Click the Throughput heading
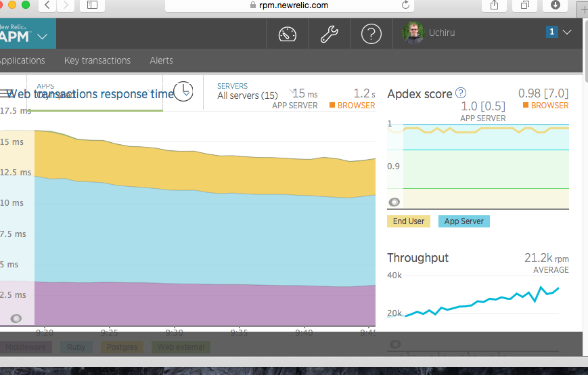This screenshot has width=588, height=375. (417, 258)
